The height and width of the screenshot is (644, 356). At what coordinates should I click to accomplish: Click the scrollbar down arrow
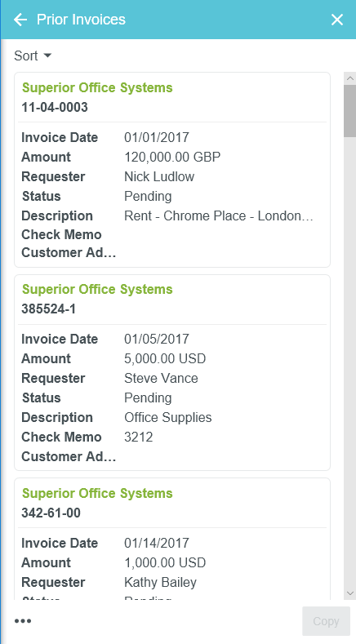(350, 593)
